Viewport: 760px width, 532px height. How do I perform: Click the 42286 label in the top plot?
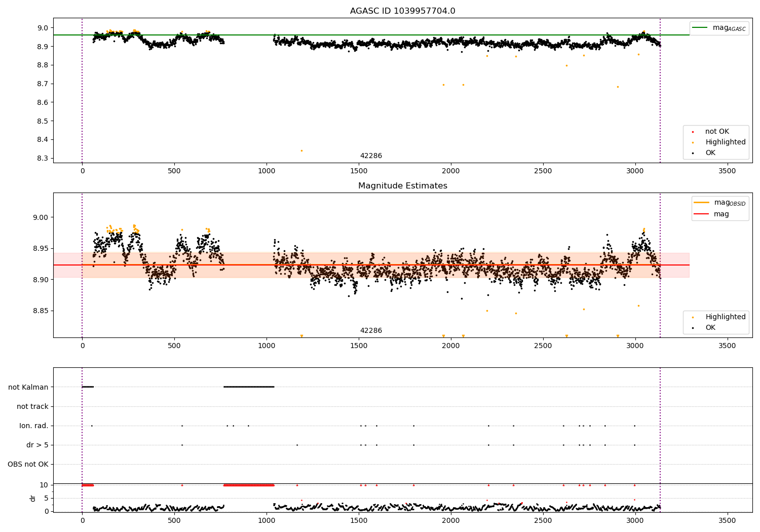point(371,156)
